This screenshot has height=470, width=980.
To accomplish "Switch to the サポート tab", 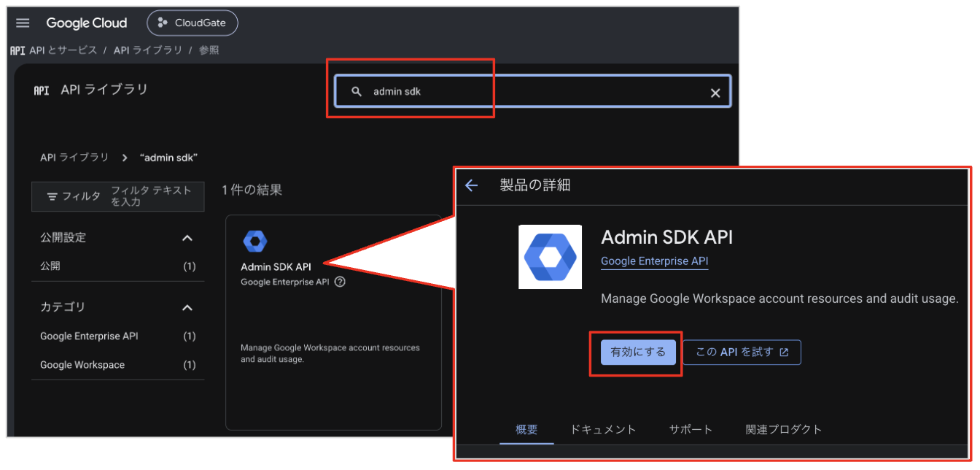I will click(x=691, y=429).
